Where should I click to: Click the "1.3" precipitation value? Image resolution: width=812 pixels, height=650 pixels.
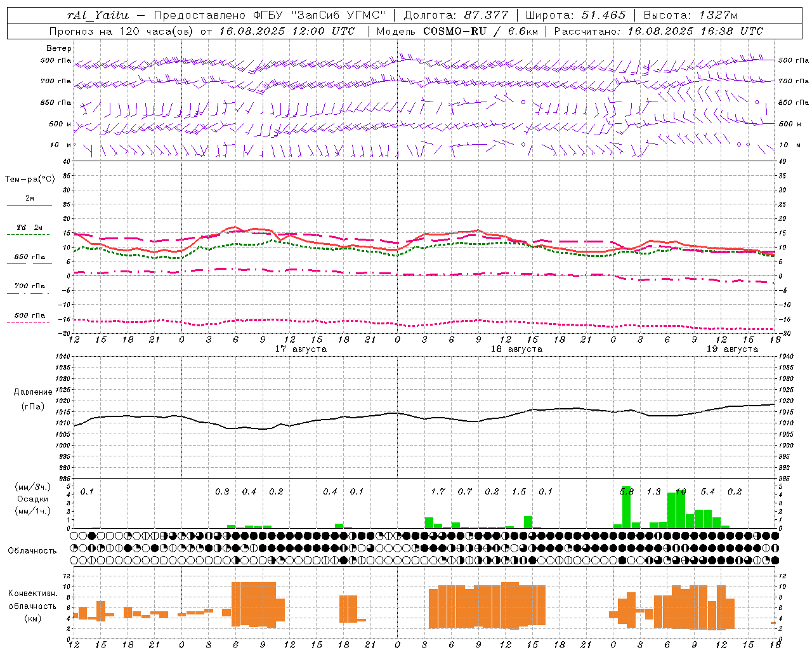click(x=653, y=492)
